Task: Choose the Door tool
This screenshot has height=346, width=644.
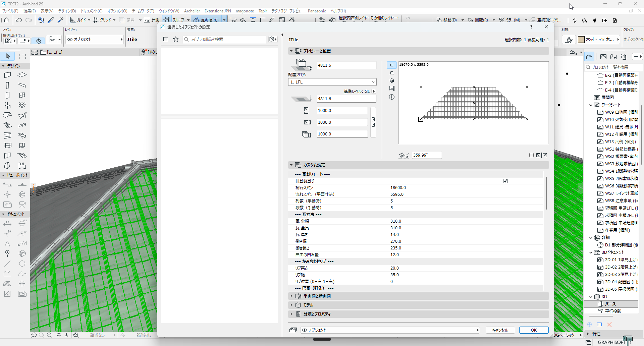Action: [x=7, y=95]
